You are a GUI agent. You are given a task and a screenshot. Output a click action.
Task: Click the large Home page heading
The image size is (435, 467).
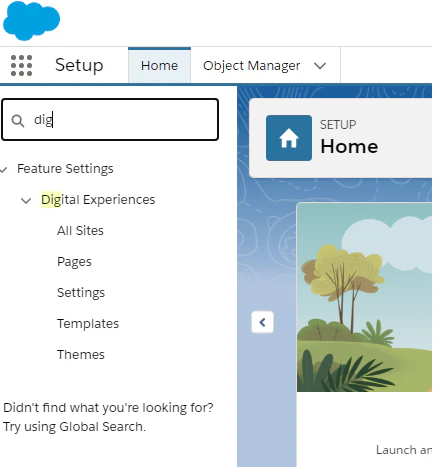349,146
